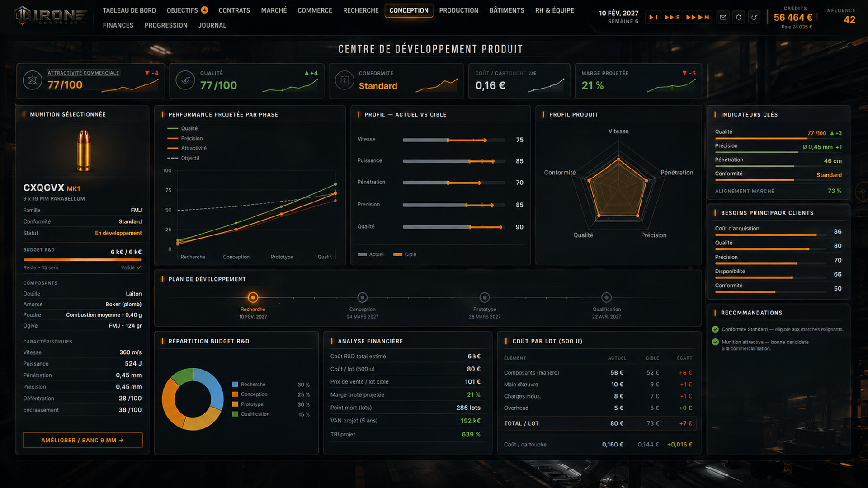This screenshot has width=868, height=488.
Task: Open the Tableau de bord tab
Action: 129,10
